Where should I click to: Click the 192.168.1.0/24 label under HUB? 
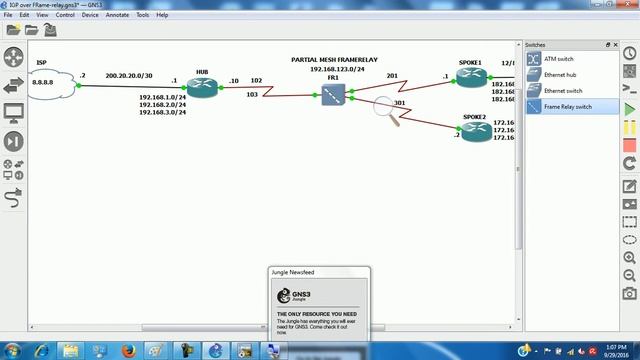tap(162, 97)
